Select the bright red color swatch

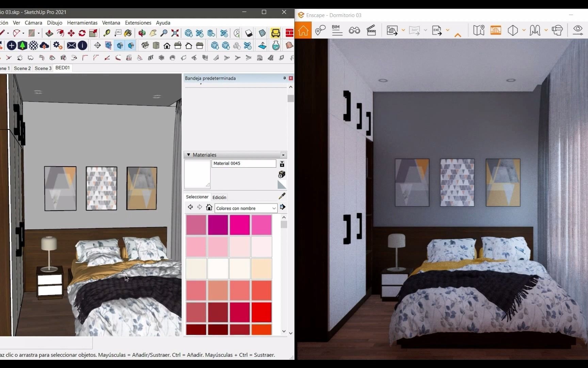[x=261, y=312]
